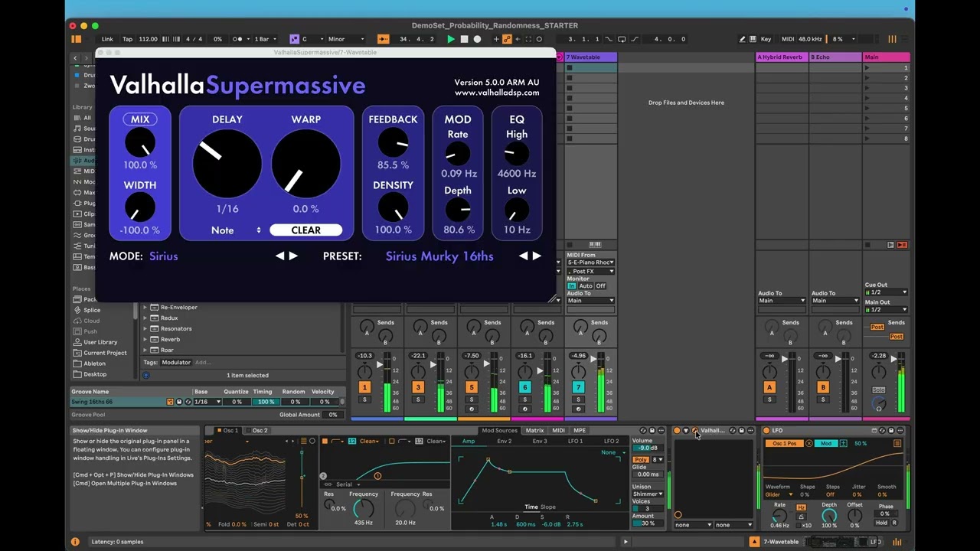The height and width of the screenshot is (551, 980).
Task: Select the B Echo return track header
Action: pyautogui.click(x=835, y=57)
